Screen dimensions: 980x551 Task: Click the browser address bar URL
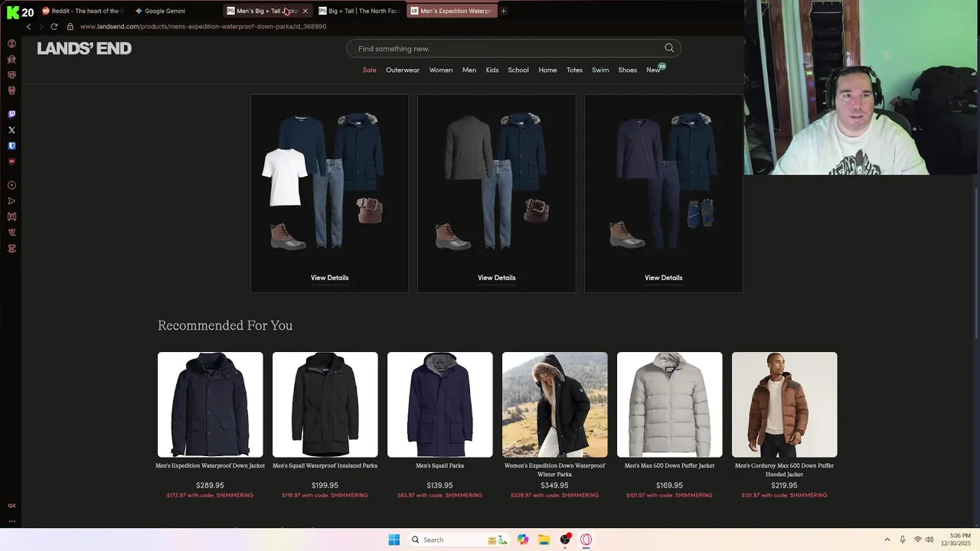point(203,26)
